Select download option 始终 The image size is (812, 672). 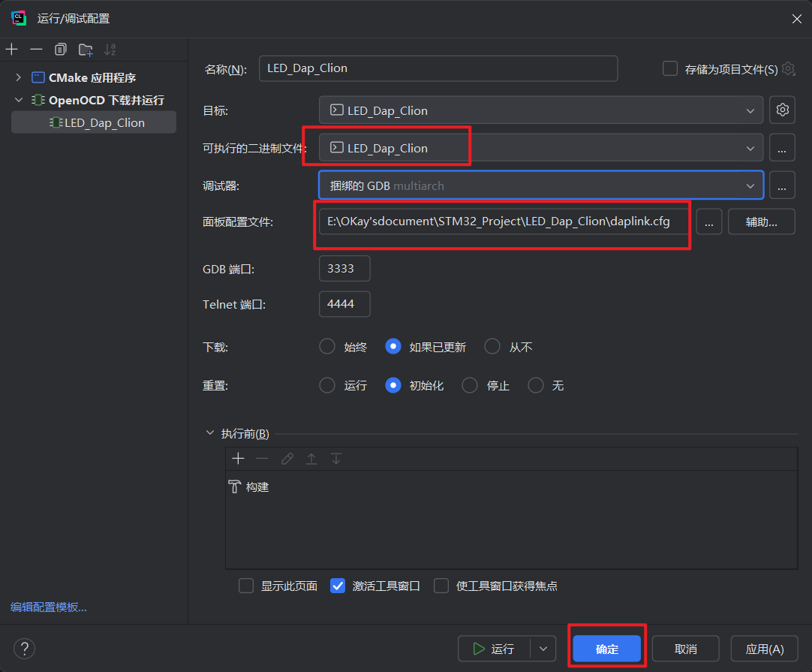tap(327, 346)
